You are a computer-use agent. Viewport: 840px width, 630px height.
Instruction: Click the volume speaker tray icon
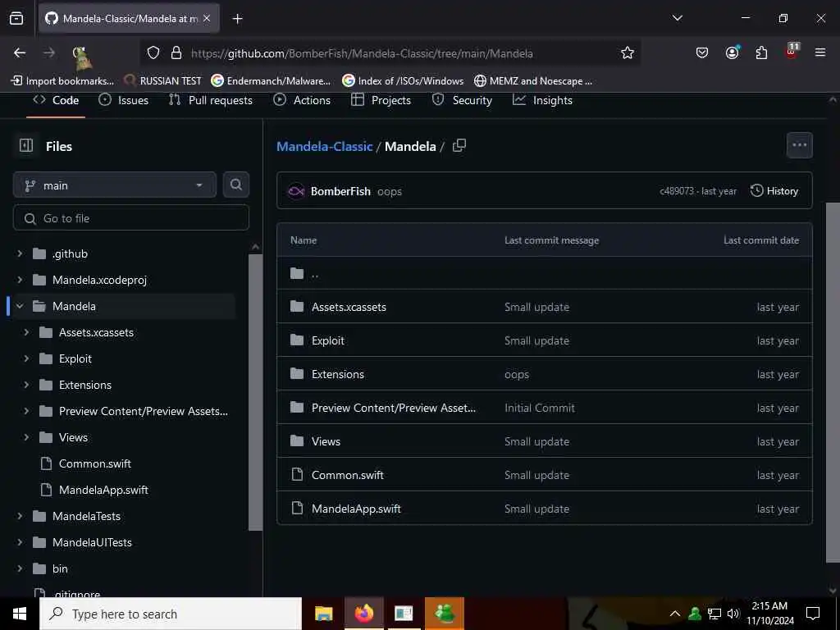pos(733,614)
